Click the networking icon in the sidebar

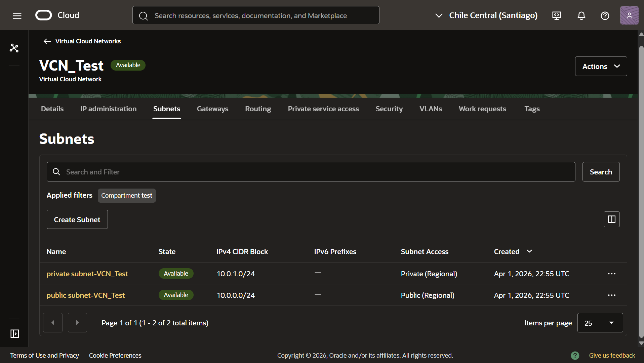14,48
